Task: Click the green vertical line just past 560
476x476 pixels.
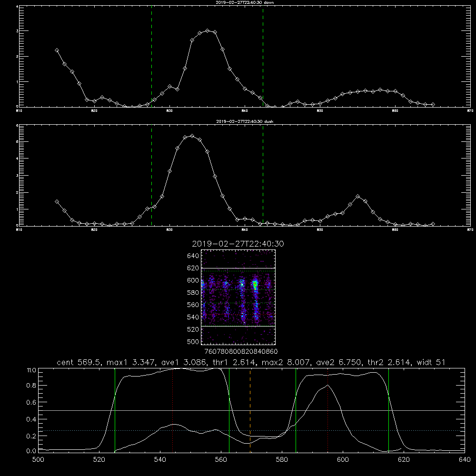Action: point(229,410)
